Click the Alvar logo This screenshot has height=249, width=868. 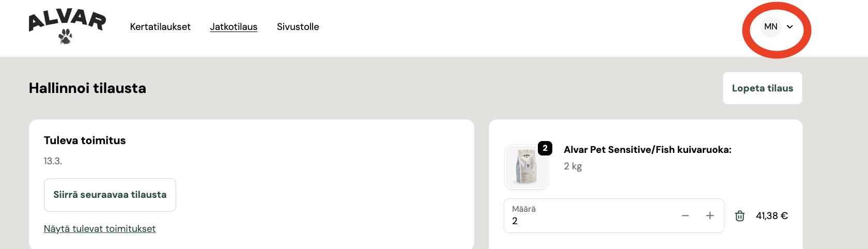coord(67,22)
